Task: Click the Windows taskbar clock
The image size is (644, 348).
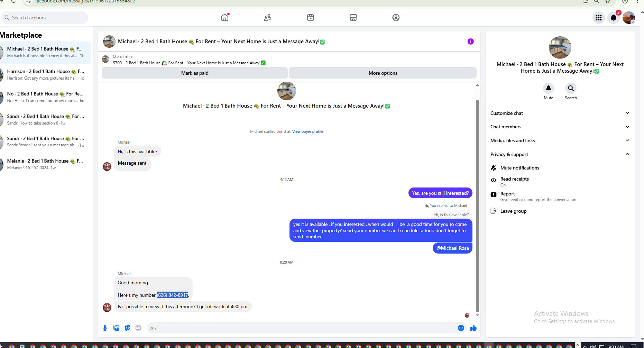Action: [x=616, y=346]
